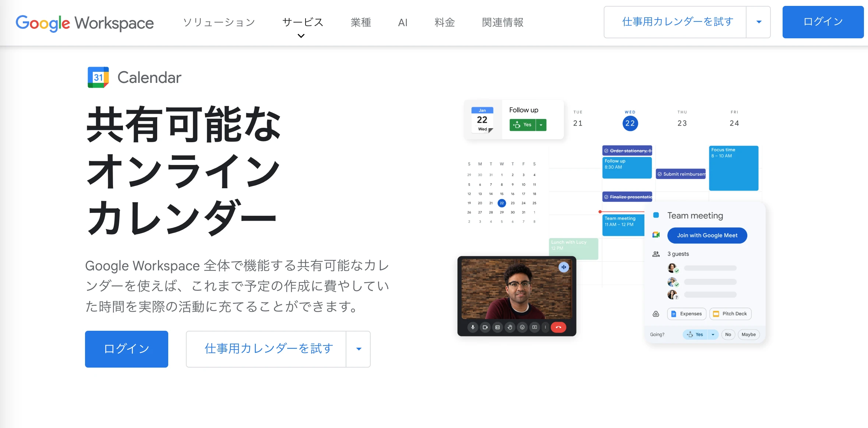868x428 pixels.
Task: Open dropdown arrow next to lower 仕事用カレンダーを試す
Action: click(x=359, y=349)
